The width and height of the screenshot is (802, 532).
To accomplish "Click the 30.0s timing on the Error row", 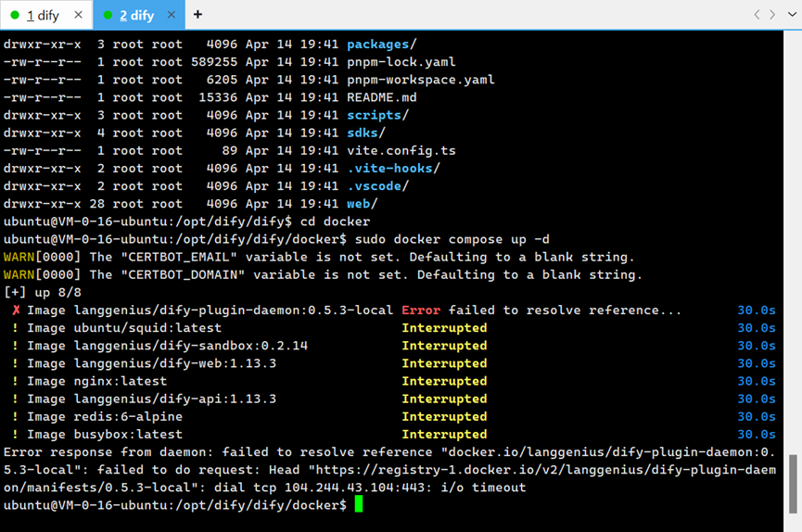I will click(x=757, y=310).
